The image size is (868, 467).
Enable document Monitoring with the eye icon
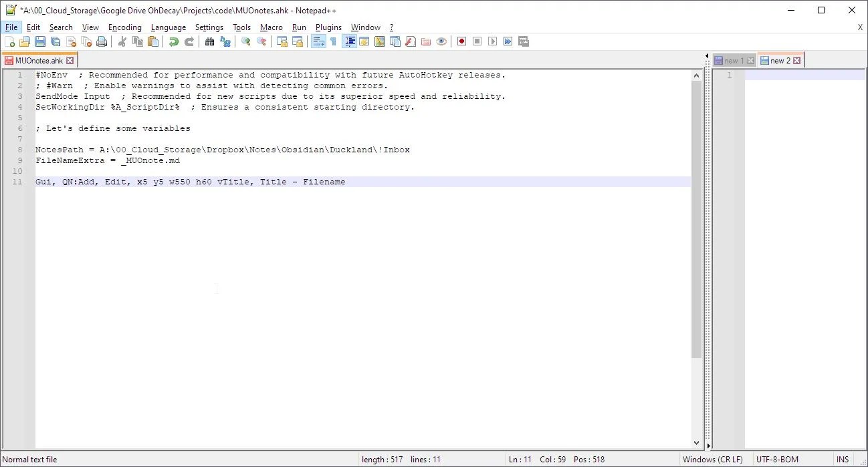tap(441, 41)
